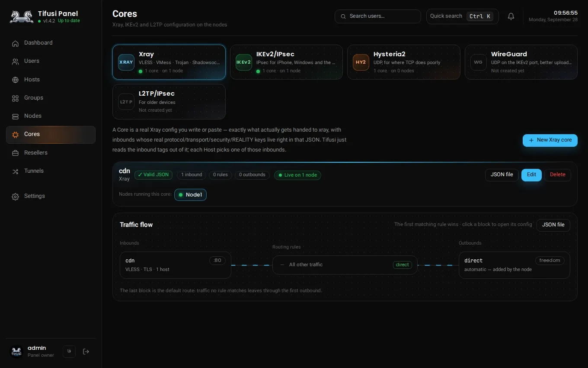Click the WG icon on WireGuard card
The height and width of the screenshot is (368, 588).
(478, 62)
